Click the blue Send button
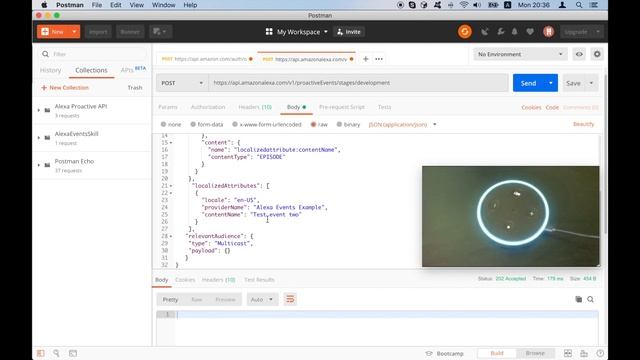The image size is (640, 360). [528, 83]
